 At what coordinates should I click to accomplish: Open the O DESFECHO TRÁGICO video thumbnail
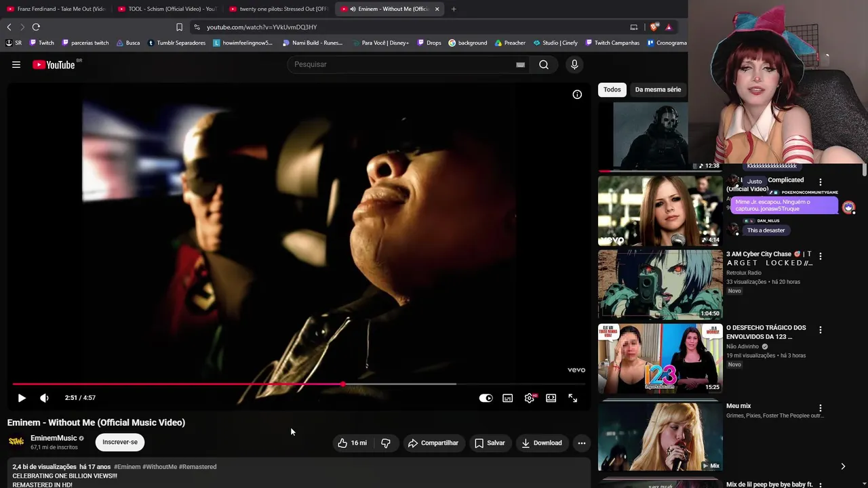(x=660, y=359)
